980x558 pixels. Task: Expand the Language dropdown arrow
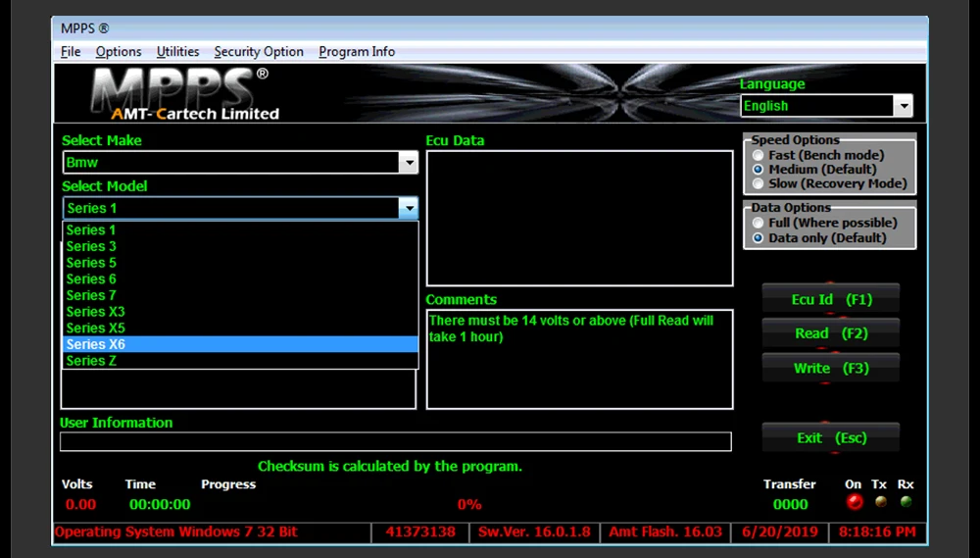904,106
